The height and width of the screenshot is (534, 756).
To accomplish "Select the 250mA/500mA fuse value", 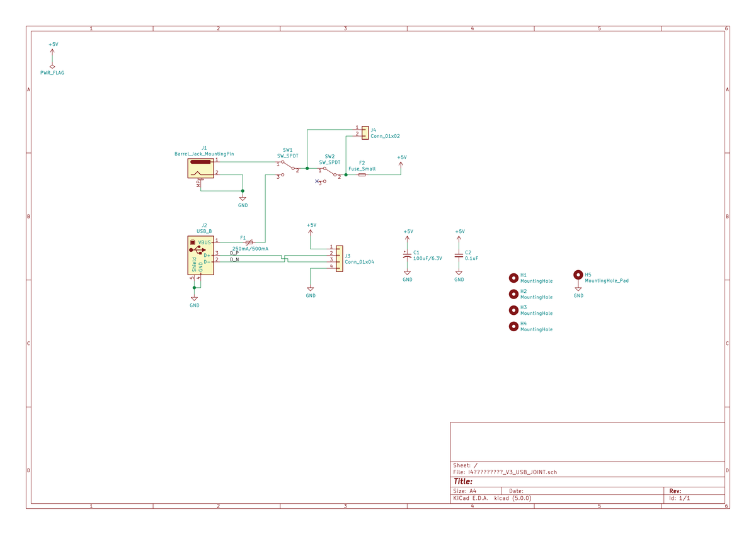I will 250,249.
